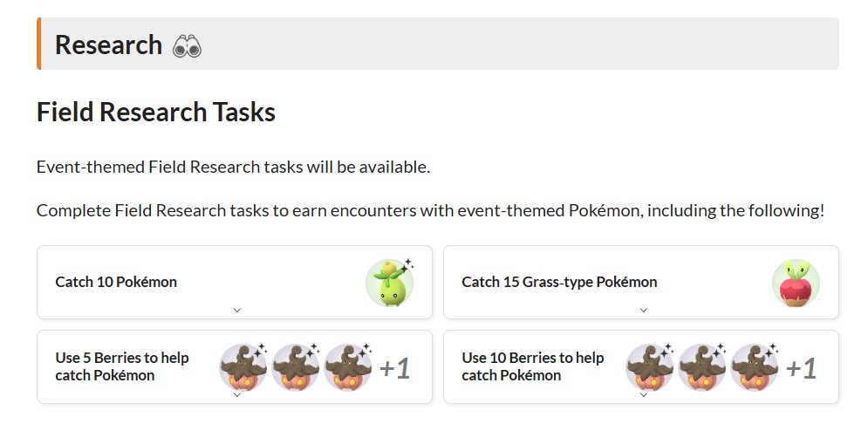Click the binoculars icon beside Research

[187, 46]
